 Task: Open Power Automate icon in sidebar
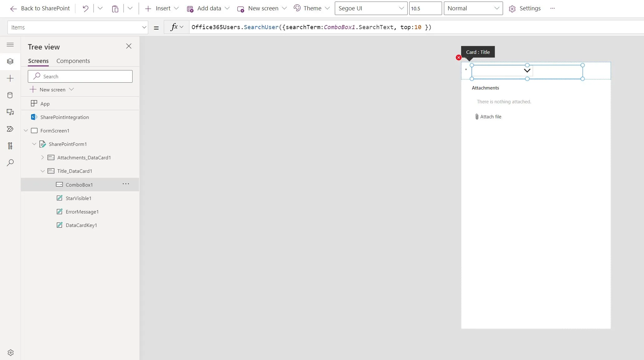pyautogui.click(x=10, y=129)
